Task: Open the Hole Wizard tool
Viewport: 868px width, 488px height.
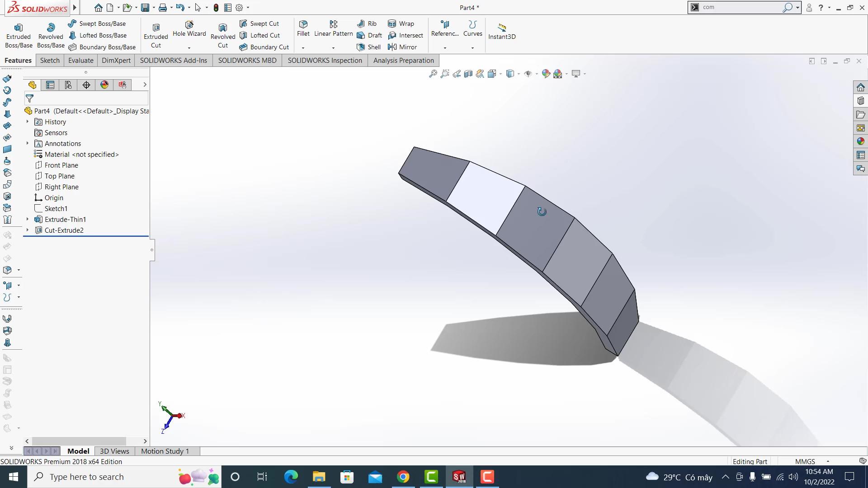Action: (189, 29)
